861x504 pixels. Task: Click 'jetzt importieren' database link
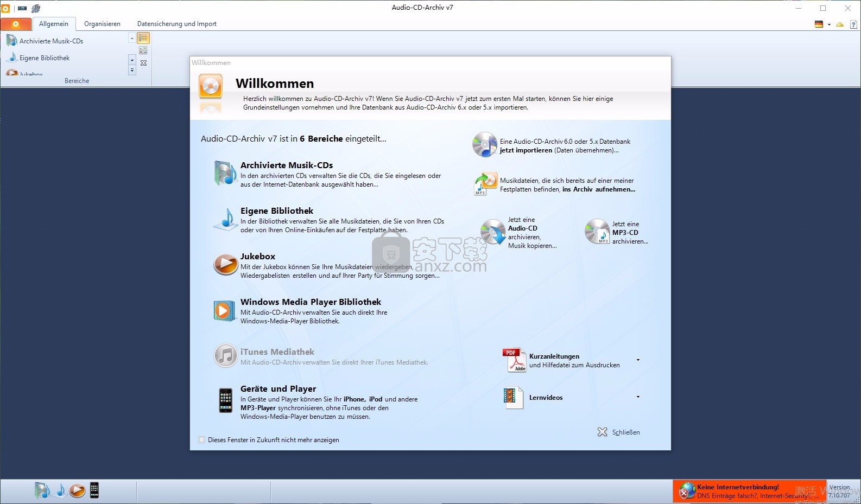[x=526, y=150]
